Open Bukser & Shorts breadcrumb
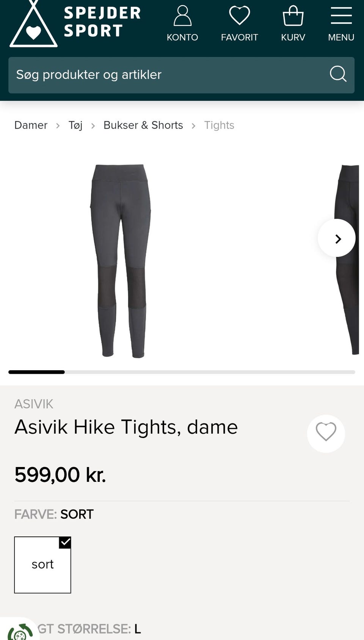 143,125
